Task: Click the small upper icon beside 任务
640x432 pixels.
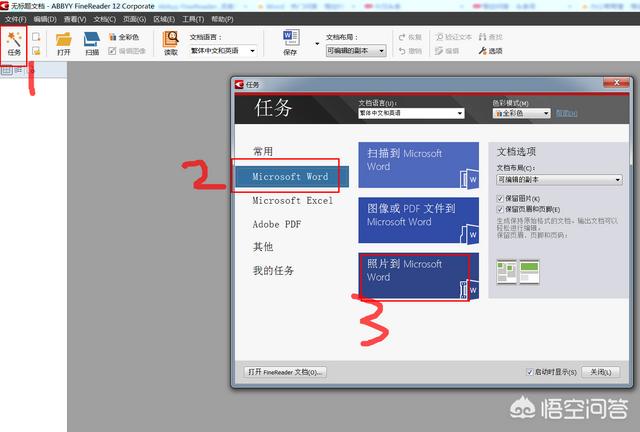Action: pyautogui.click(x=36, y=37)
